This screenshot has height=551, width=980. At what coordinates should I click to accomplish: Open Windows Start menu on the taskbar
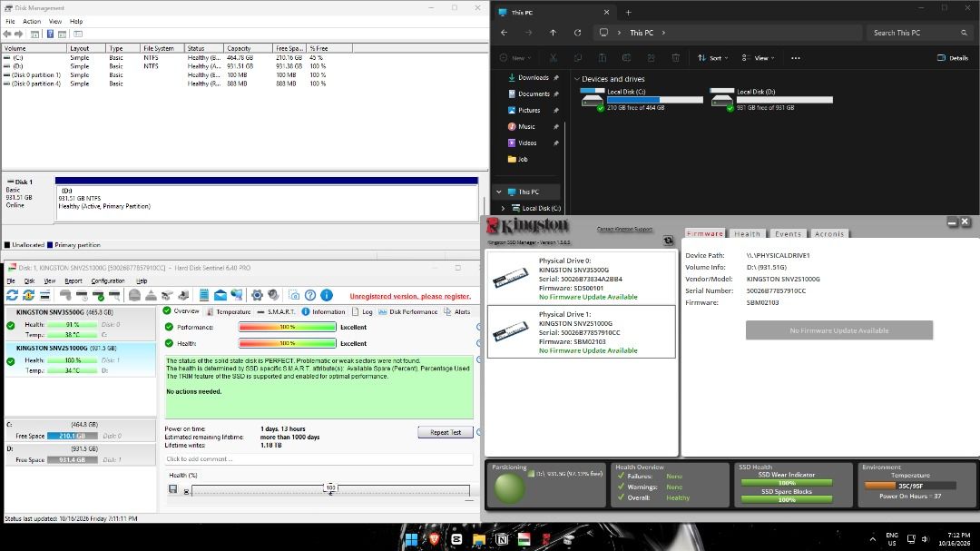pyautogui.click(x=411, y=539)
